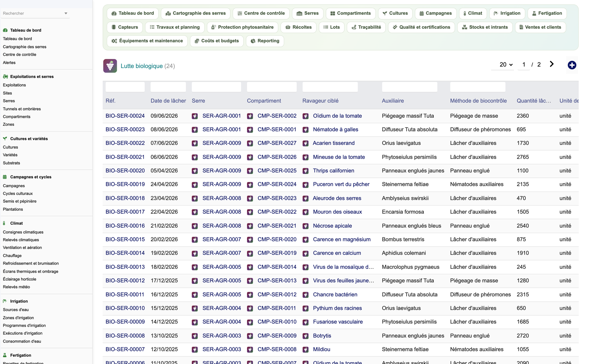Open record BIO-SER-00017

[x=125, y=212]
